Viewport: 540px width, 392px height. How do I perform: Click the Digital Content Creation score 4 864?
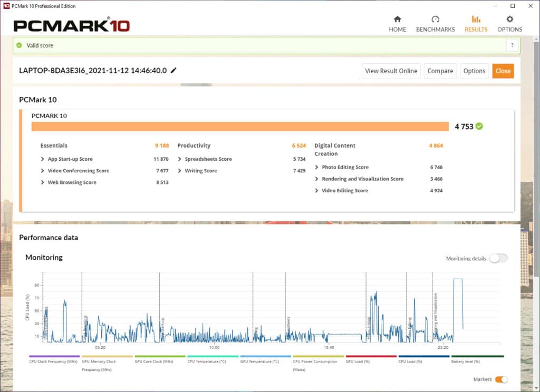tap(436, 145)
